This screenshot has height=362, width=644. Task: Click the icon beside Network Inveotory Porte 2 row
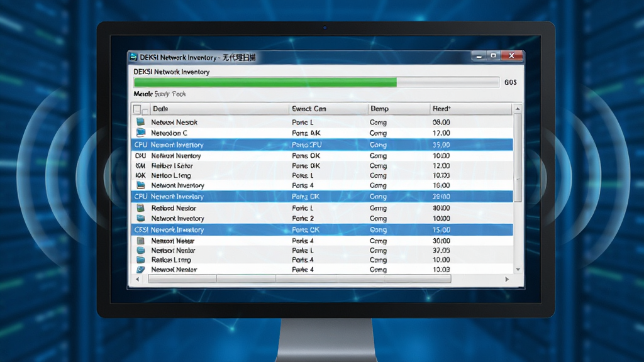(x=140, y=218)
